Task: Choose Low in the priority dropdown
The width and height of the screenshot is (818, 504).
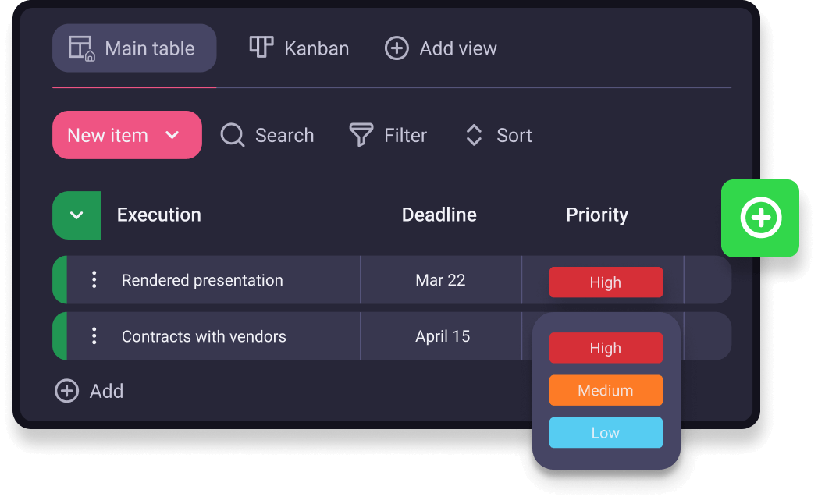Action: tap(606, 432)
